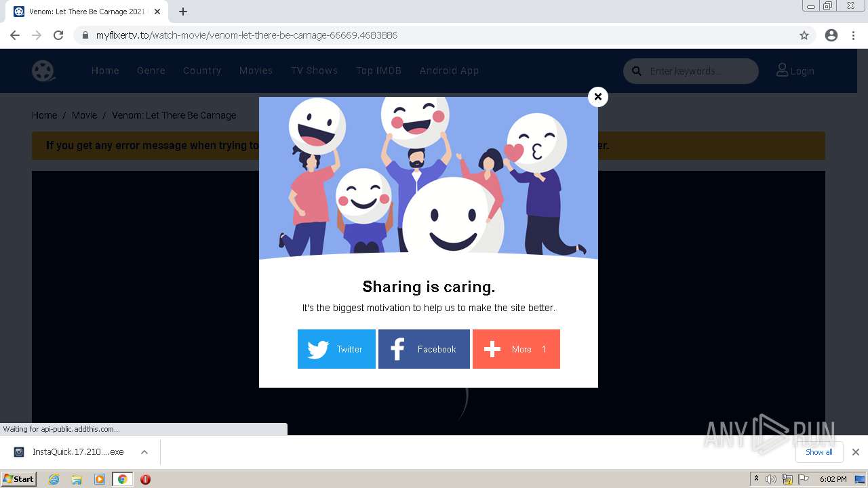Close the Sharing is caring popup
This screenshot has width=868, height=488.
(597, 97)
